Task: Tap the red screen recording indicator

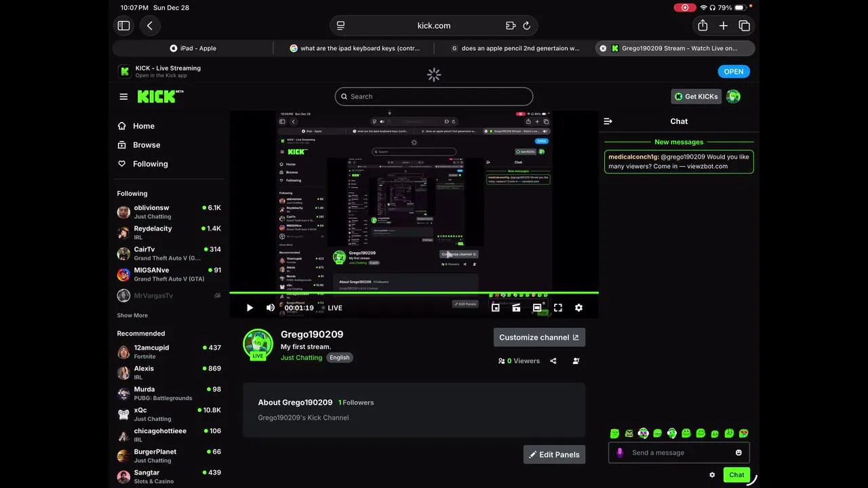Action: tap(684, 7)
